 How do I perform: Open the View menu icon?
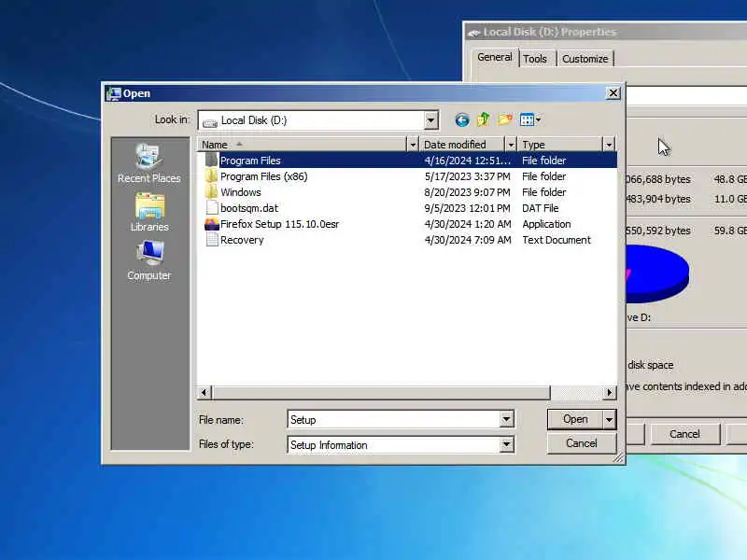click(x=529, y=120)
